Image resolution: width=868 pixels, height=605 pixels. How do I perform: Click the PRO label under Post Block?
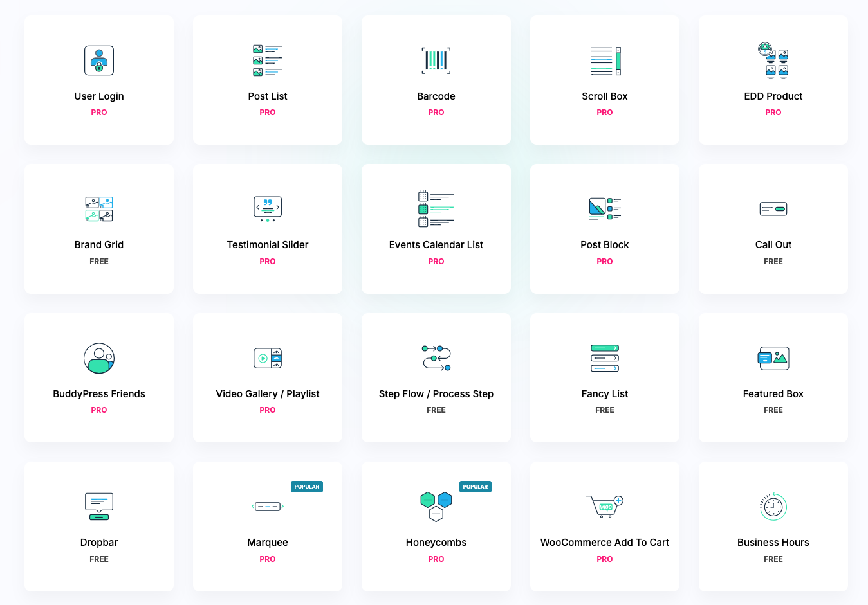point(605,262)
